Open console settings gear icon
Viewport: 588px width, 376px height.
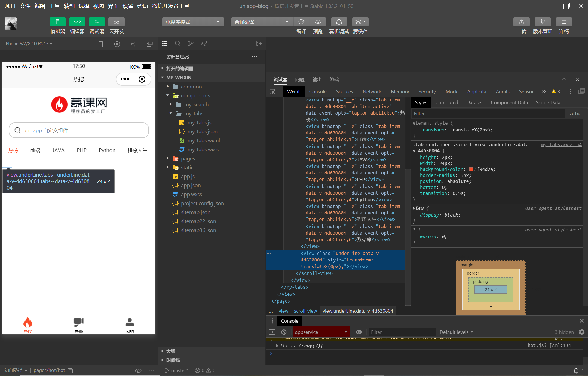[582, 332]
